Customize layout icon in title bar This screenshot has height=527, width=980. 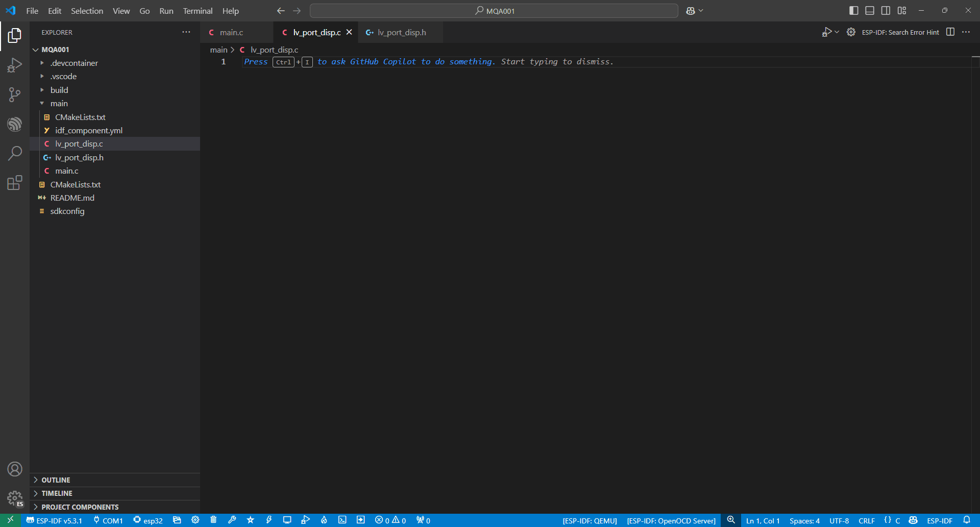[x=902, y=11]
